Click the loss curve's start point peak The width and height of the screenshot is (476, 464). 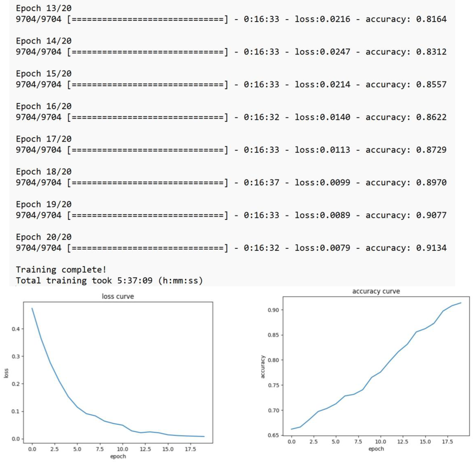[x=32, y=308]
